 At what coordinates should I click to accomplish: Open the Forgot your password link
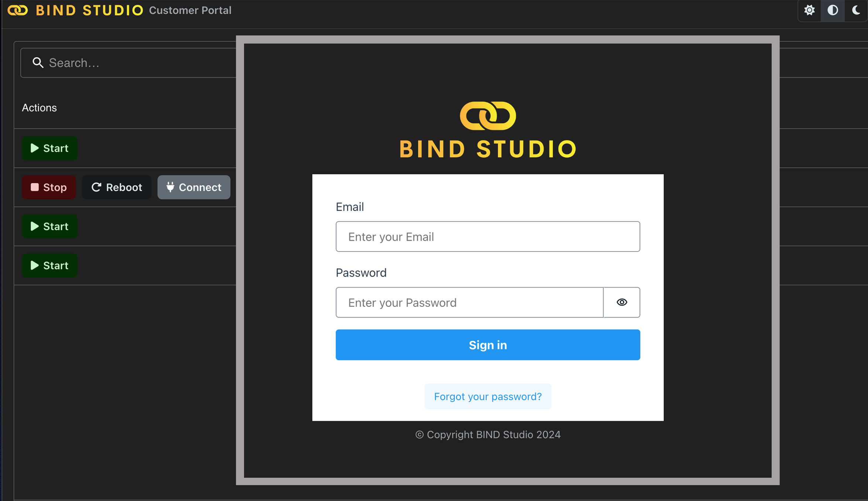[x=488, y=397]
